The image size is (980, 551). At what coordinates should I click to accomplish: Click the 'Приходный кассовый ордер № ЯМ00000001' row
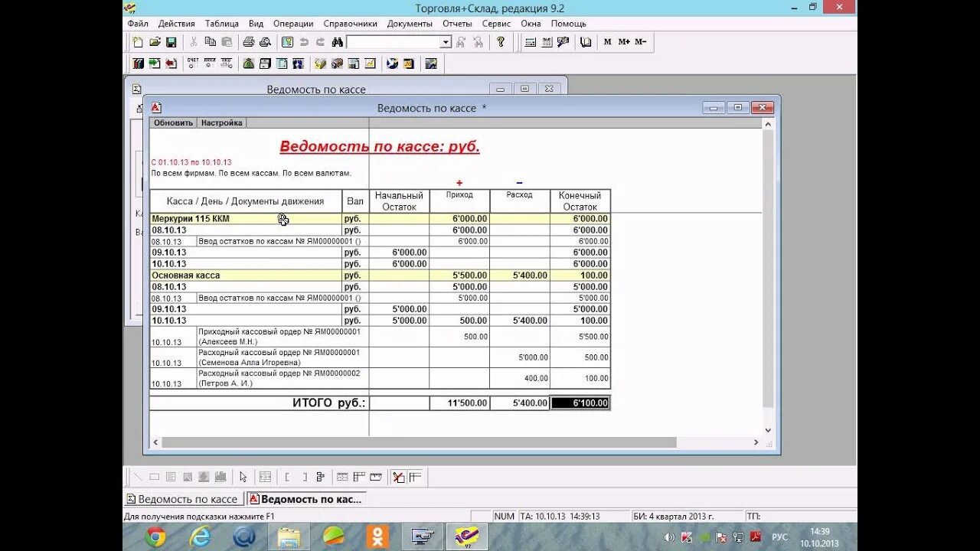pyautogui.click(x=380, y=337)
